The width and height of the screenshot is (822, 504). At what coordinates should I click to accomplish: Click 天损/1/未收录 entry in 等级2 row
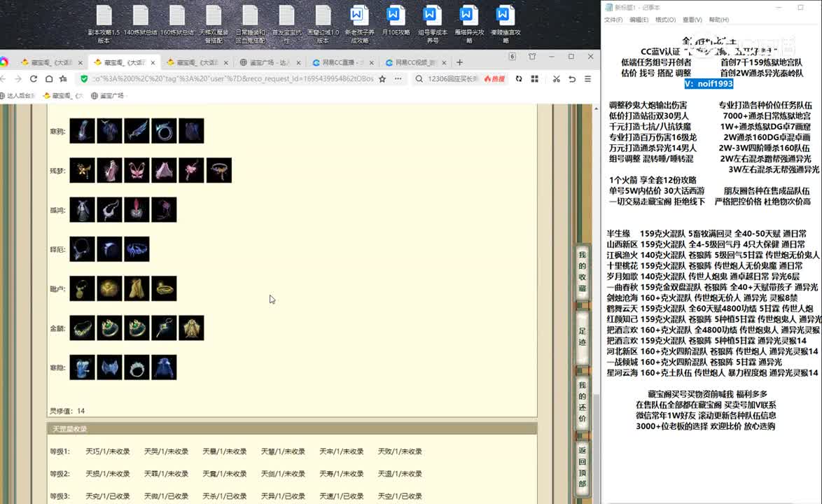click(107, 474)
